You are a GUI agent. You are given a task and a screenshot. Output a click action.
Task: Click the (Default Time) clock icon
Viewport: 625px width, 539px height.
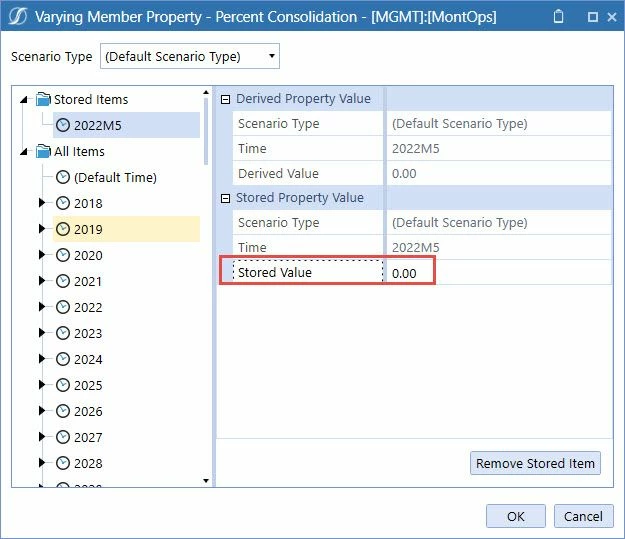point(63,177)
